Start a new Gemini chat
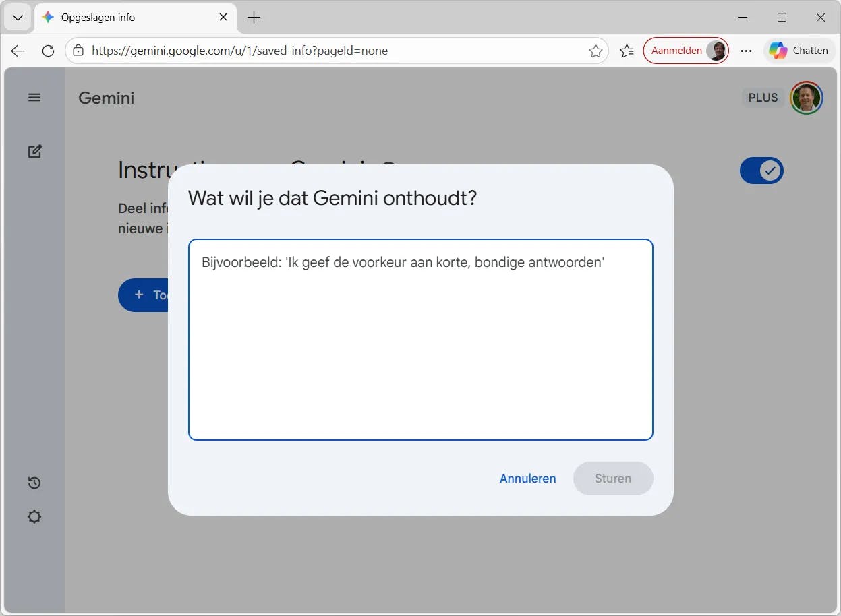 pyautogui.click(x=34, y=152)
